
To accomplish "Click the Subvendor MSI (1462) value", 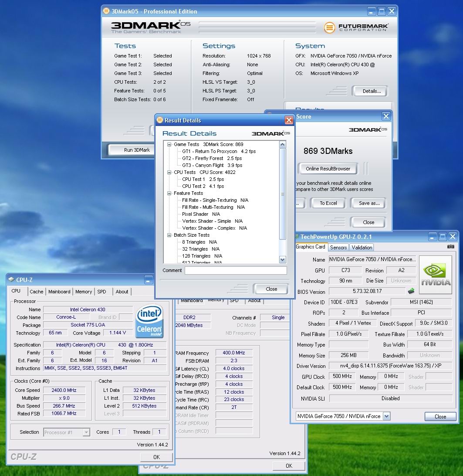I will 421,303.
